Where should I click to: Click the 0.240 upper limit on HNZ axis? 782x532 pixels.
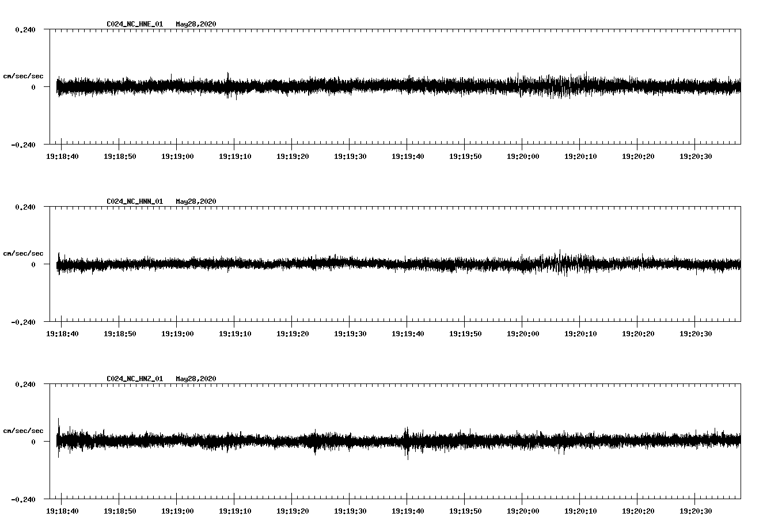(25, 384)
